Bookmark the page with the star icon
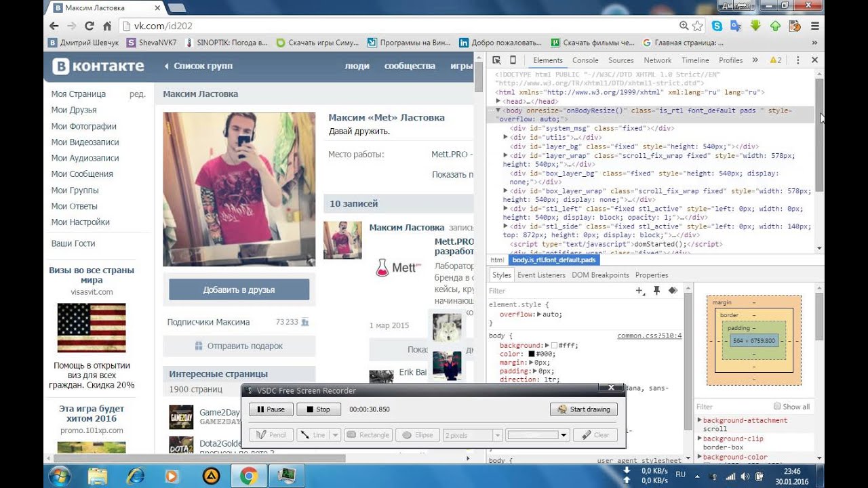The height and width of the screenshot is (488, 868). 696,26
